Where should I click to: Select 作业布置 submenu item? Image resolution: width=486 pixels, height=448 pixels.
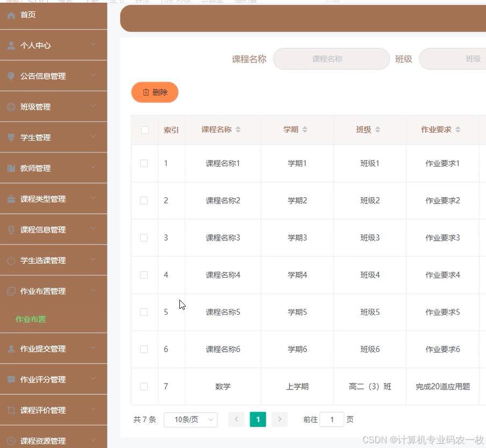pyautogui.click(x=31, y=319)
